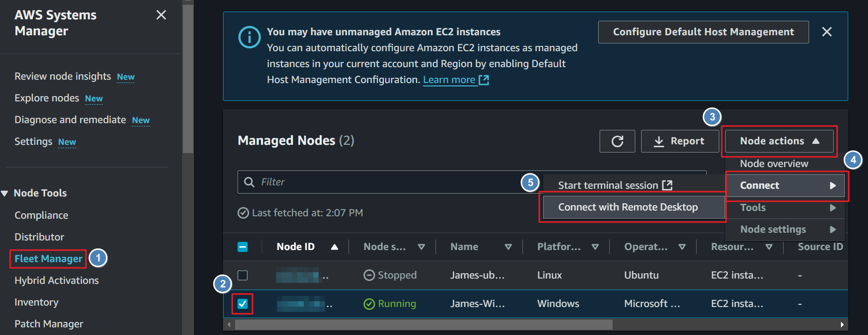The height and width of the screenshot is (335, 868).
Task: Go to Patch Manager
Action: 49,324
